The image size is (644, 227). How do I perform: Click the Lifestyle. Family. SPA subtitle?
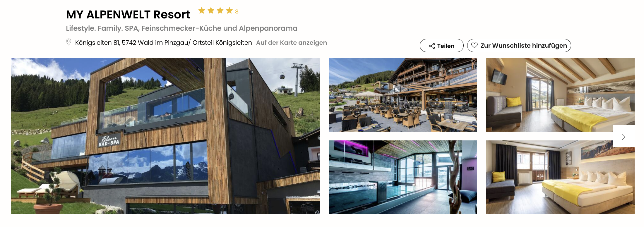click(x=181, y=28)
